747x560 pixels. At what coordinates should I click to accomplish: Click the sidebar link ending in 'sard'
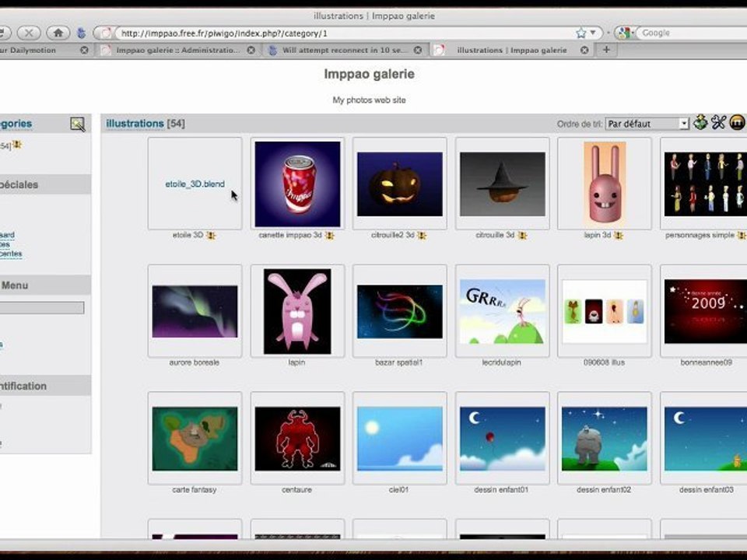point(7,235)
